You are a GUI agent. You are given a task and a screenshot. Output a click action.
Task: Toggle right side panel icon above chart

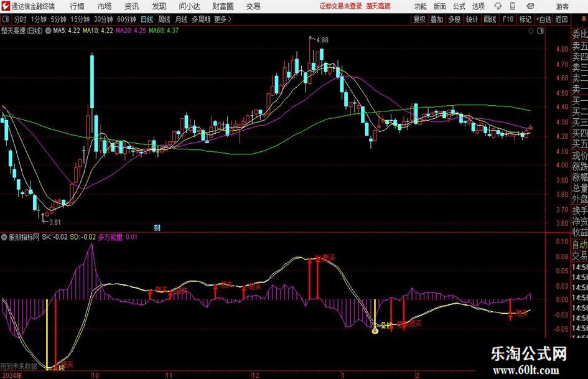pos(540,31)
